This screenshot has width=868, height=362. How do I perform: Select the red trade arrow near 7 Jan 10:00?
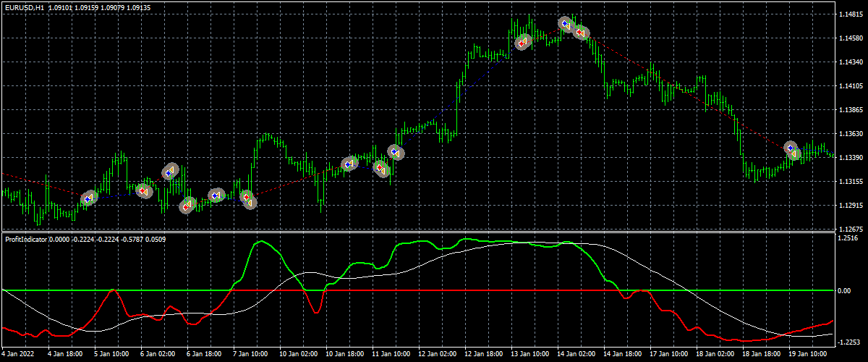247,197
